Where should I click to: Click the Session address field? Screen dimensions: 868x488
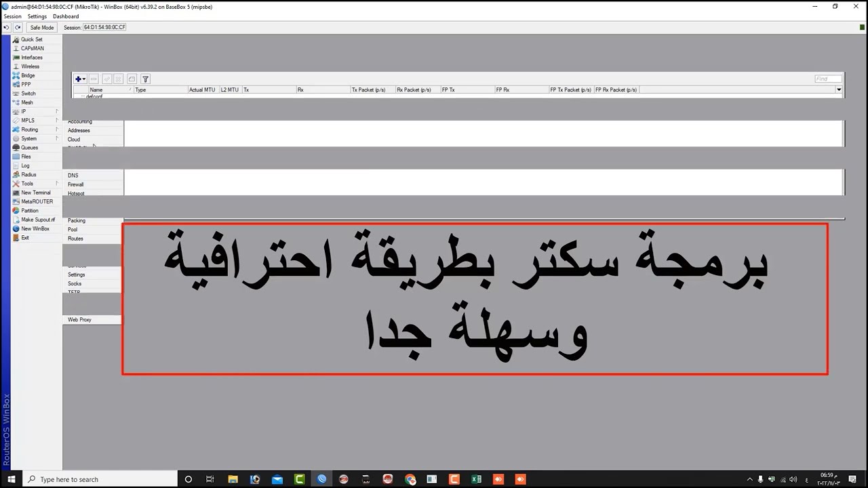104,27
